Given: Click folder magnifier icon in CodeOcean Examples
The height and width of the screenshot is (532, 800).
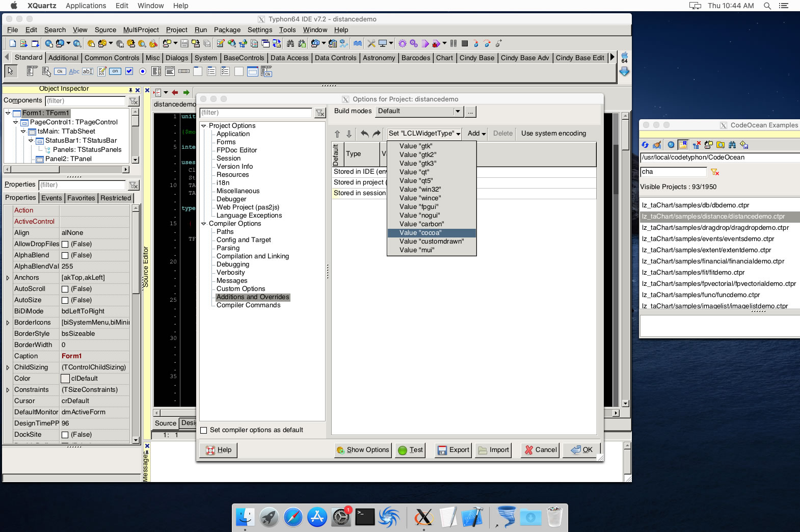Looking at the screenshot, I should [720, 145].
